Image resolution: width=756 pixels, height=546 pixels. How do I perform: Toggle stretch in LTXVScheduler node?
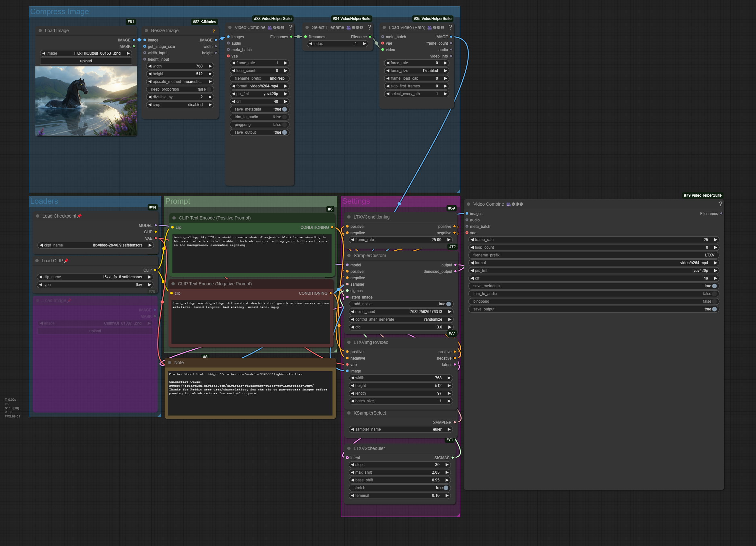pos(446,488)
